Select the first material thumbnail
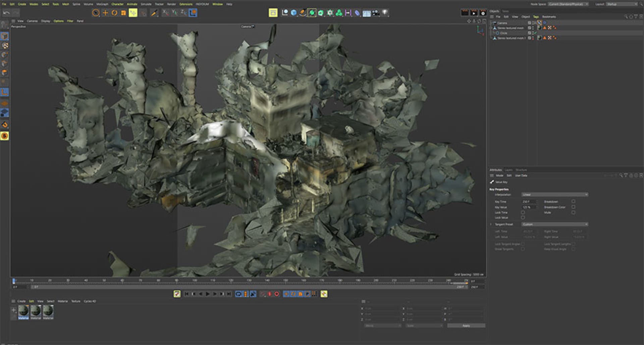This screenshot has width=644, height=345. [23, 311]
